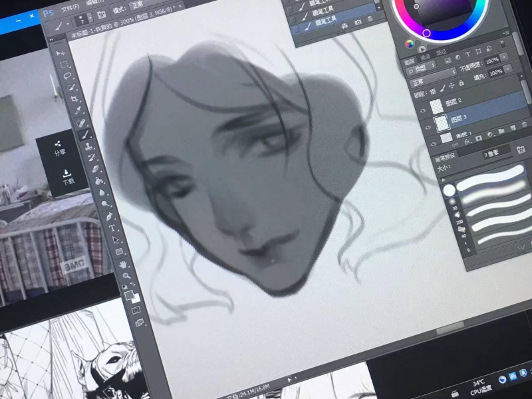Open the 文件(F) menu
Screen dimensions: 532x399
[x=70, y=7]
